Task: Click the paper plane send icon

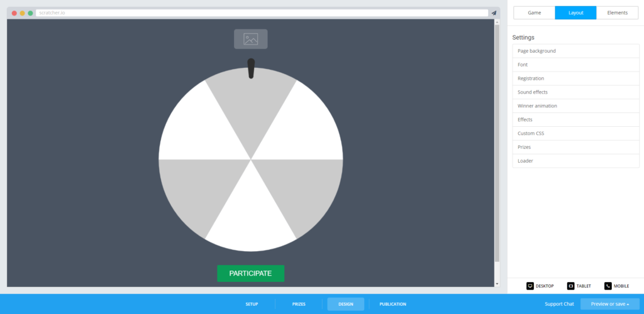Action: 494,13
